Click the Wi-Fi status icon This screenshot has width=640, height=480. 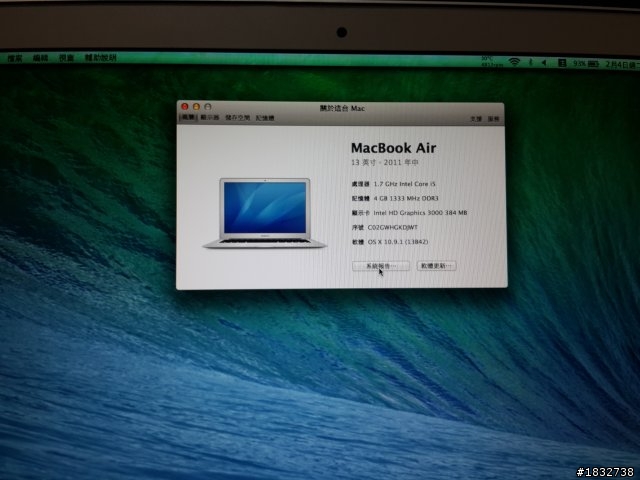click(x=514, y=62)
